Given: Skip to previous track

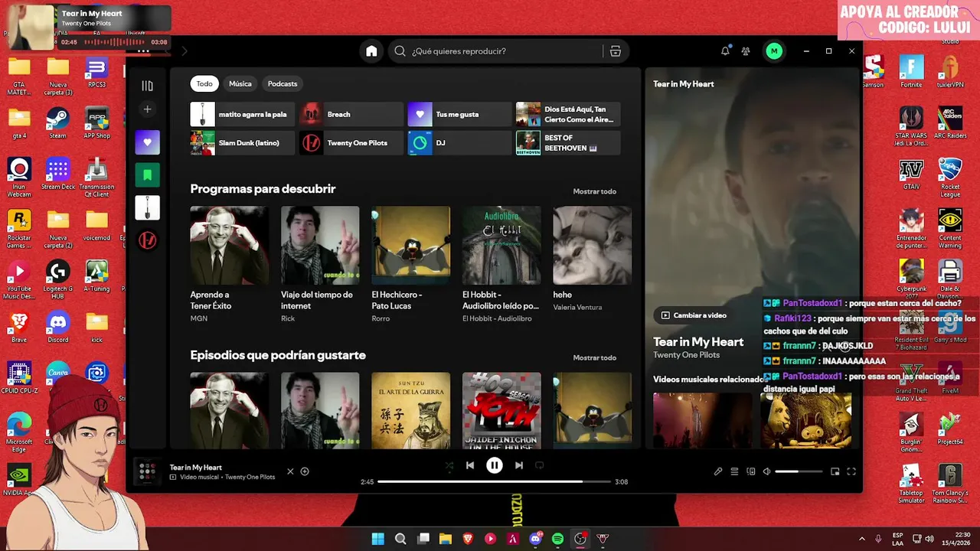Looking at the screenshot, I should click(470, 465).
